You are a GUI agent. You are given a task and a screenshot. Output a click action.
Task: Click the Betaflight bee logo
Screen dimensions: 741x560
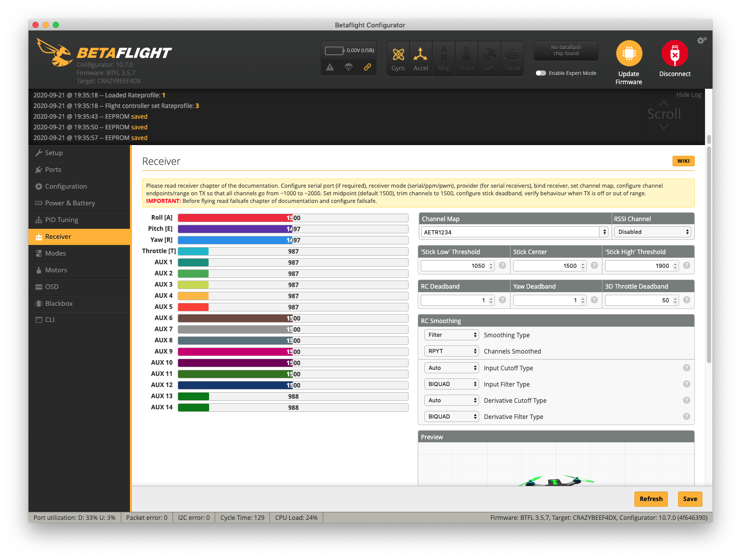tap(55, 52)
